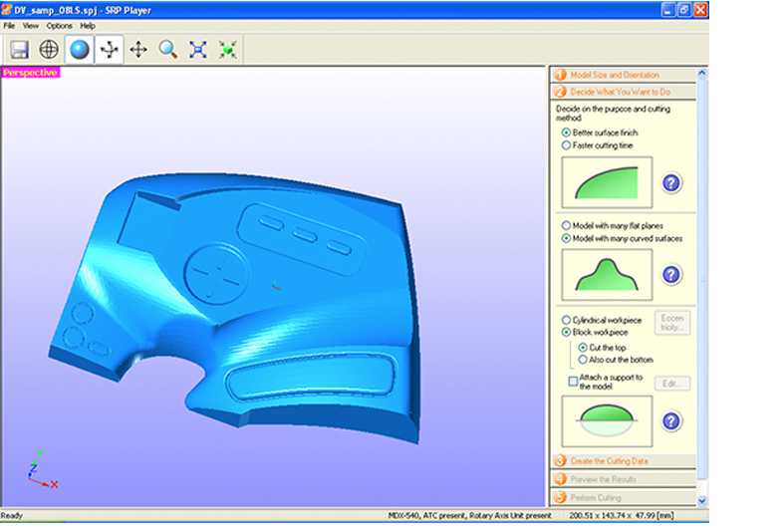Click the green center-model icon

point(228,49)
